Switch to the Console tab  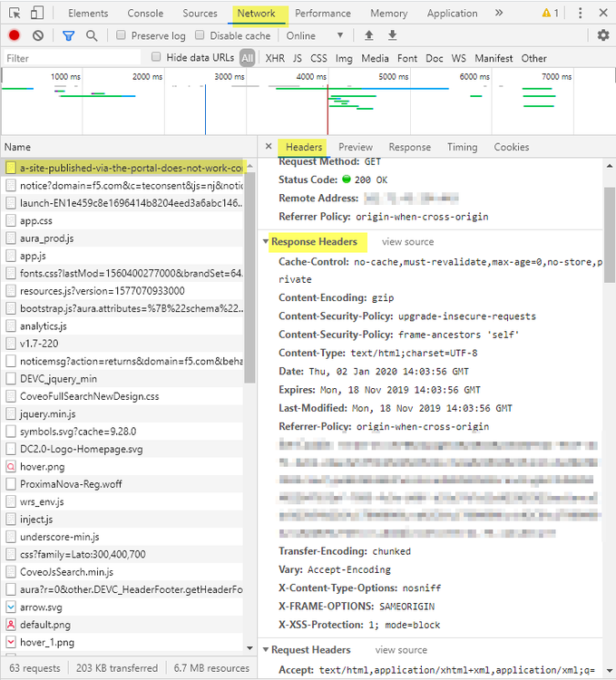pos(145,14)
